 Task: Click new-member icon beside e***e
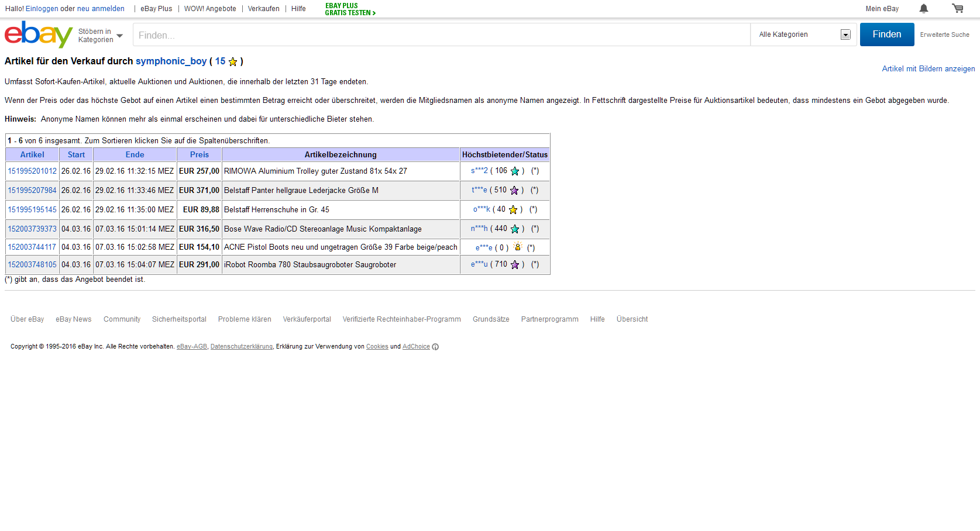coord(518,247)
